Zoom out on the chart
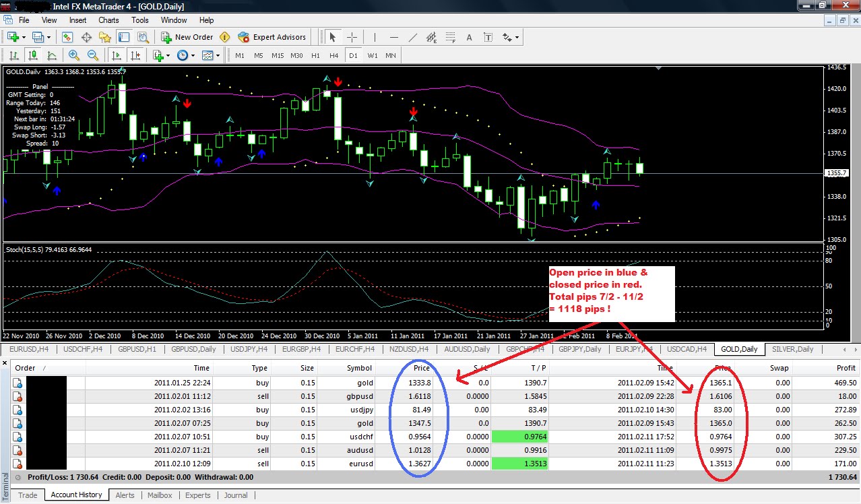This screenshot has width=861, height=504. (x=92, y=55)
